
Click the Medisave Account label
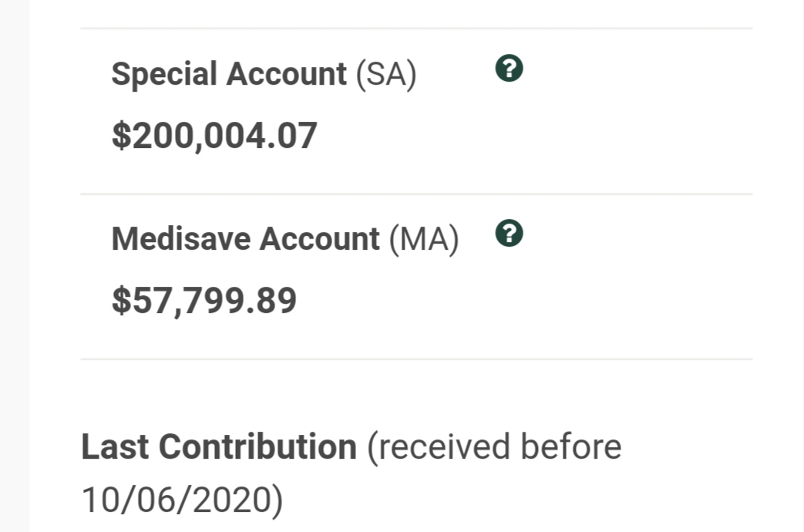point(245,239)
